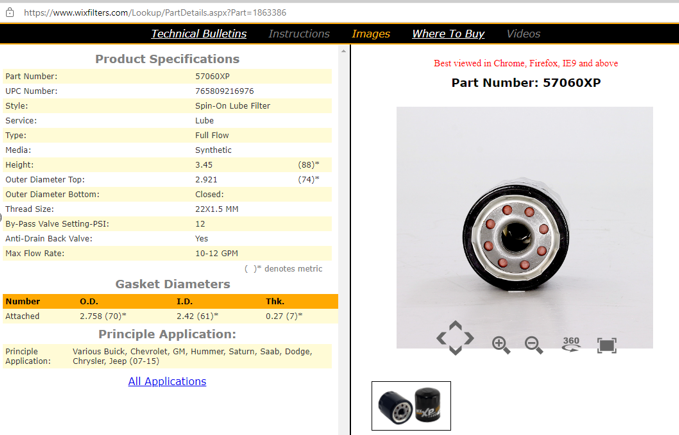Click the gasket O.D. value 2.758 (70)
The height and width of the screenshot is (435, 679).
coord(103,316)
